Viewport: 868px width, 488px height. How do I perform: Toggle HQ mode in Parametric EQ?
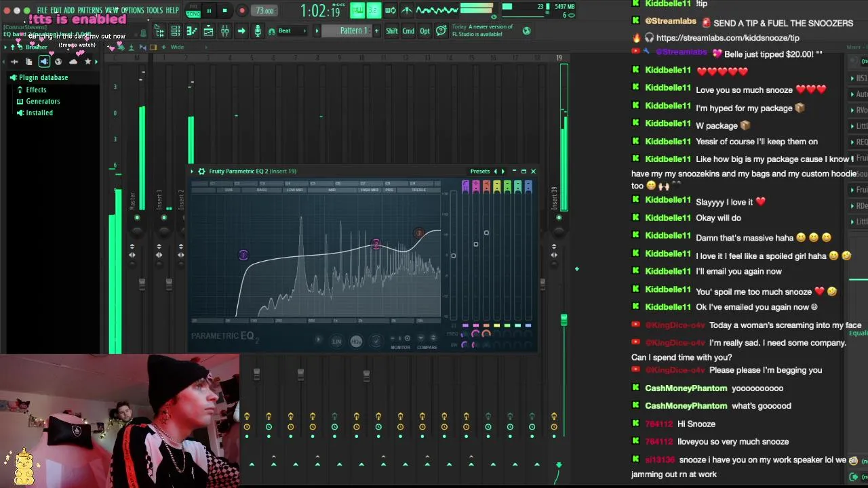coord(356,342)
